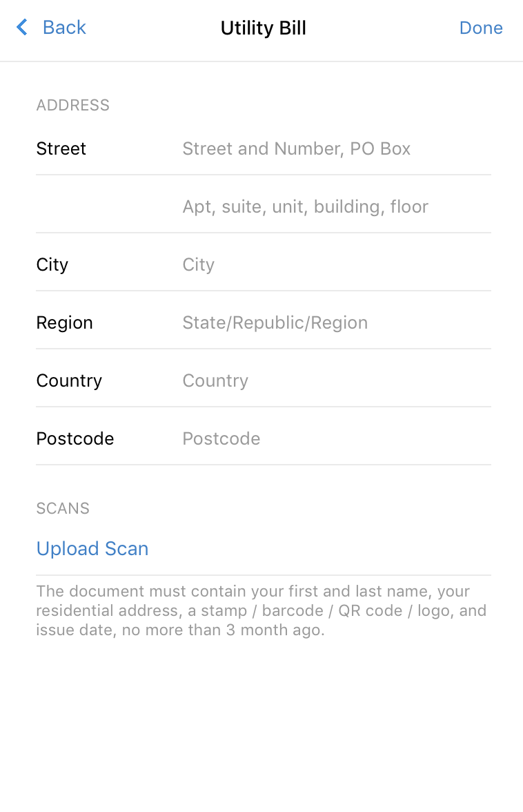Open the Upload Scan link

click(x=92, y=549)
